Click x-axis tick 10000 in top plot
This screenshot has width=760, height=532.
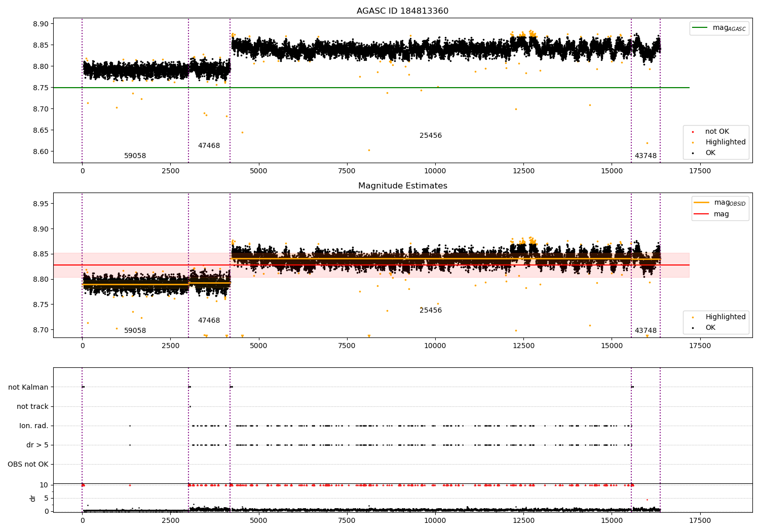tap(435, 171)
